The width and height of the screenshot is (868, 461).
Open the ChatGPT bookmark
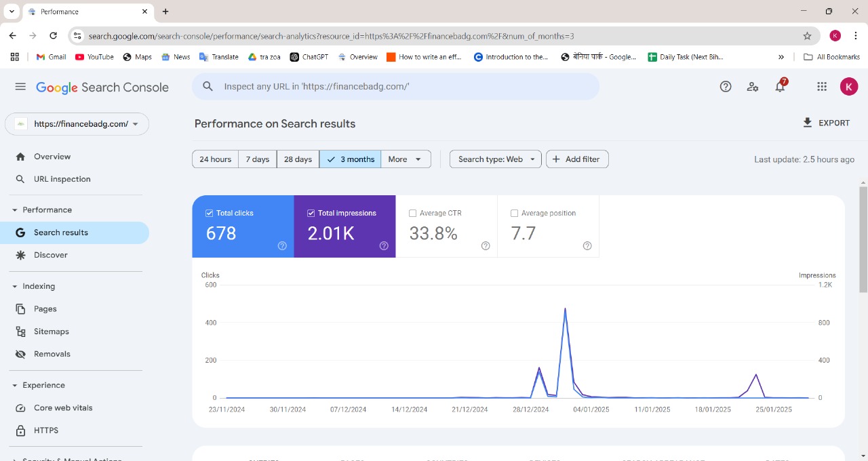coord(309,57)
